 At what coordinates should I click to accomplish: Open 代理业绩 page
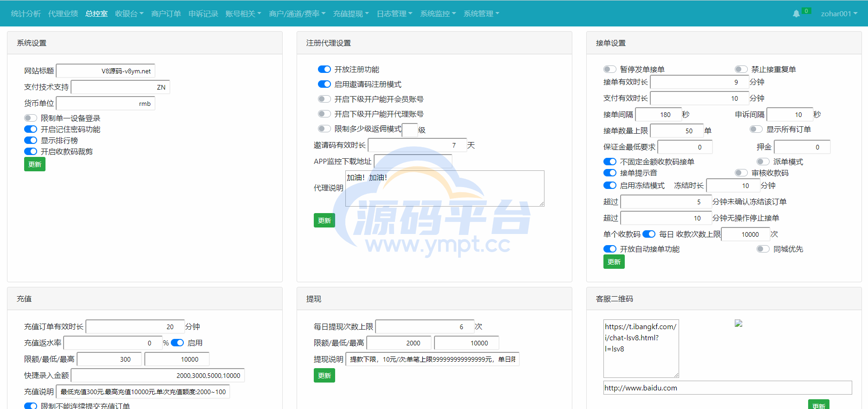tap(63, 13)
